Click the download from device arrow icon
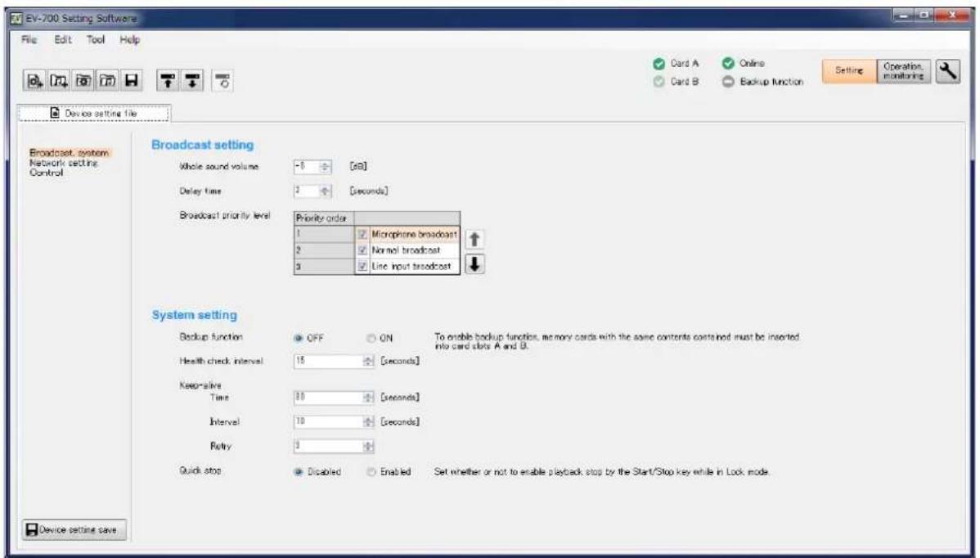Screen dimensions: 980x558 click(x=192, y=80)
